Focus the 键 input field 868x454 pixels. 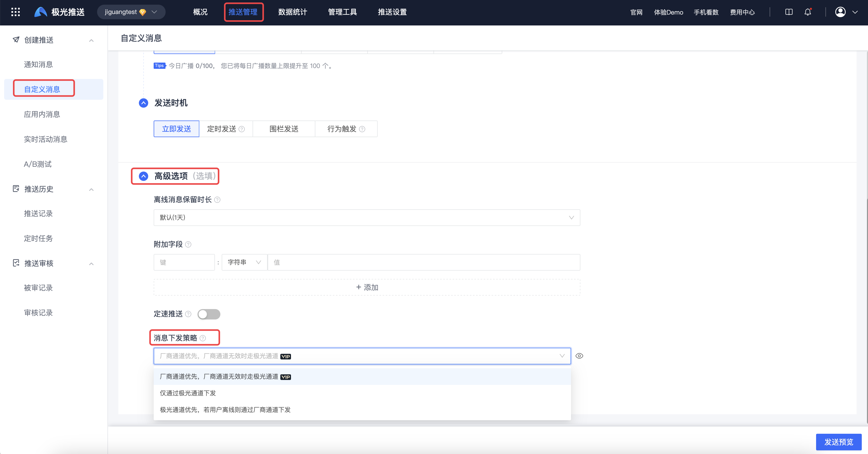click(x=184, y=262)
